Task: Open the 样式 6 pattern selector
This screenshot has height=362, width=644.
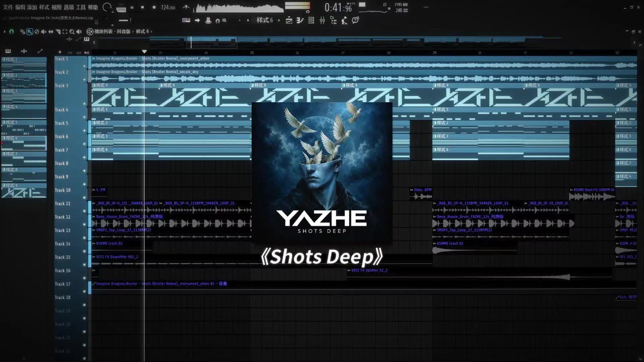Action: [x=265, y=20]
